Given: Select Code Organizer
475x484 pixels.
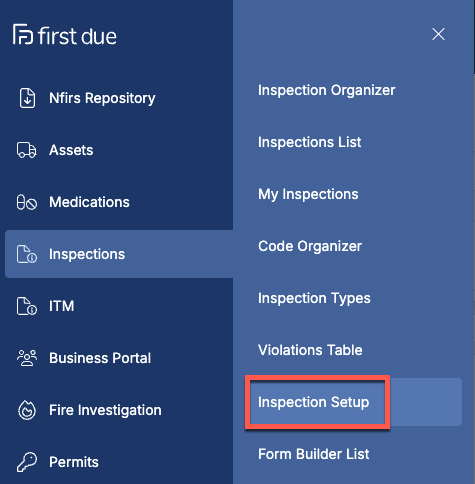Looking at the screenshot, I should pos(310,246).
